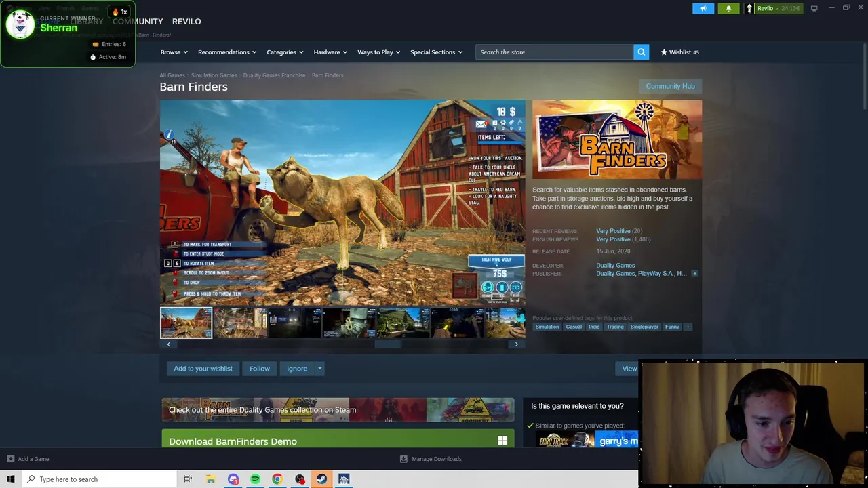The image size is (868, 488).
Task: Open the Ignore options dropdown arrow
Action: pyautogui.click(x=320, y=369)
